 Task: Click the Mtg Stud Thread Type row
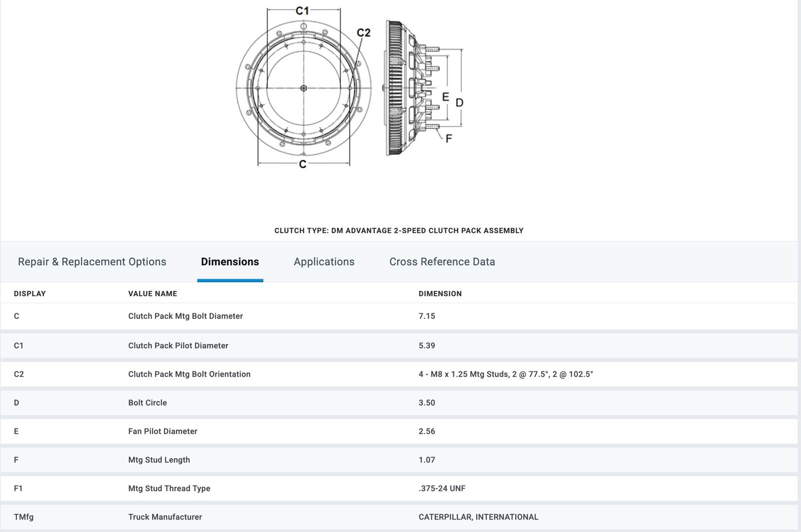tap(399, 488)
